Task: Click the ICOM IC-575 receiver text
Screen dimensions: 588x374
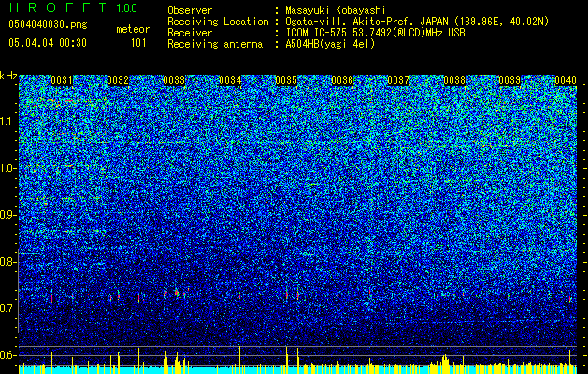Action: pos(375,33)
